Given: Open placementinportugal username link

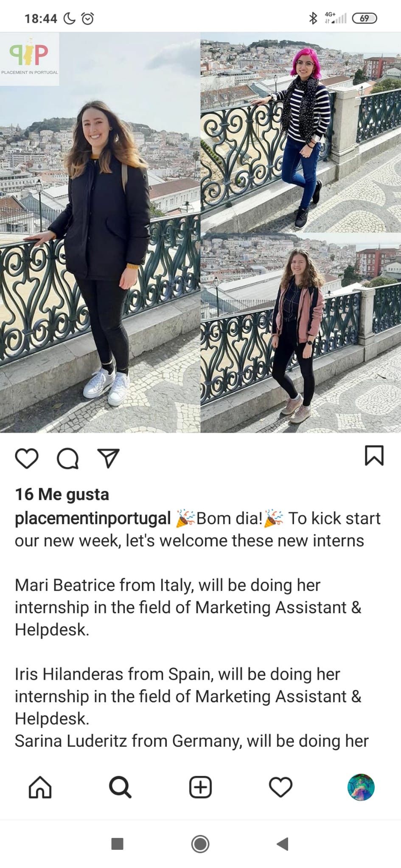Looking at the screenshot, I should click(x=93, y=518).
